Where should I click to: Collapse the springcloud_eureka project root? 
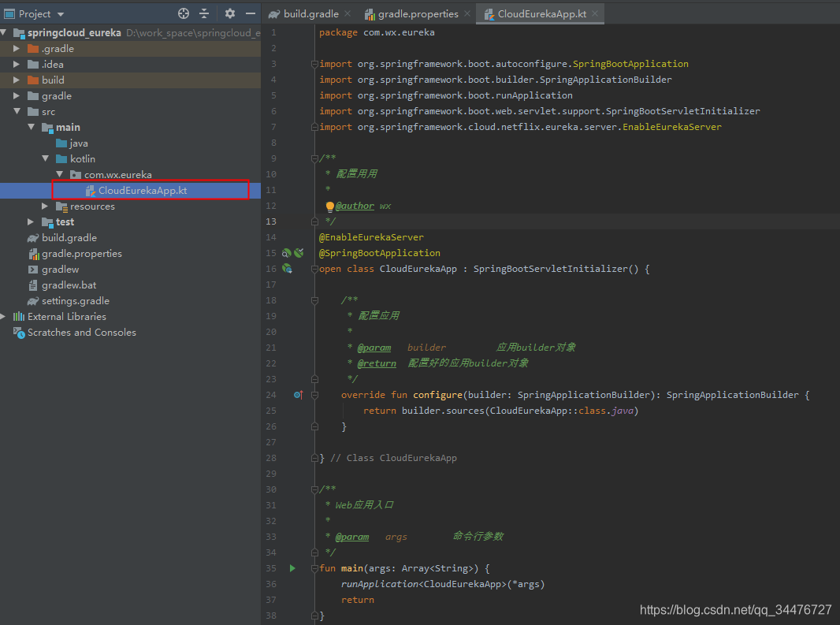(4, 32)
